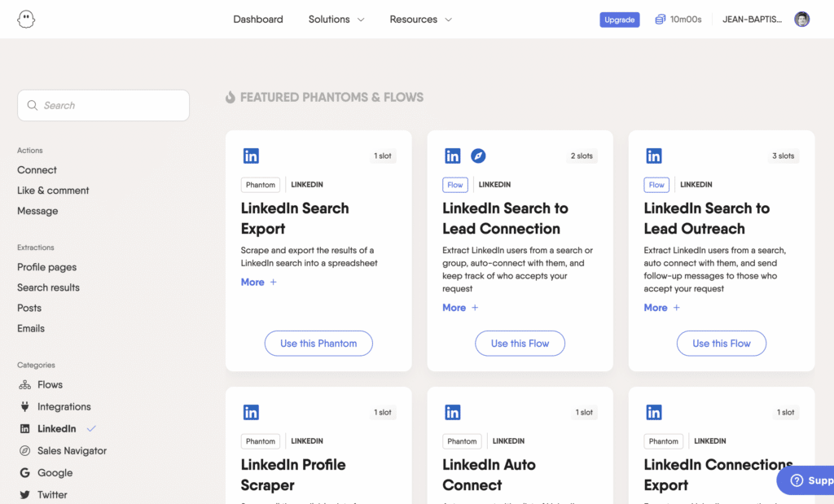This screenshot has height=504, width=834.
Task: Click the user profile avatar picture
Action: [x=801, y=20]
